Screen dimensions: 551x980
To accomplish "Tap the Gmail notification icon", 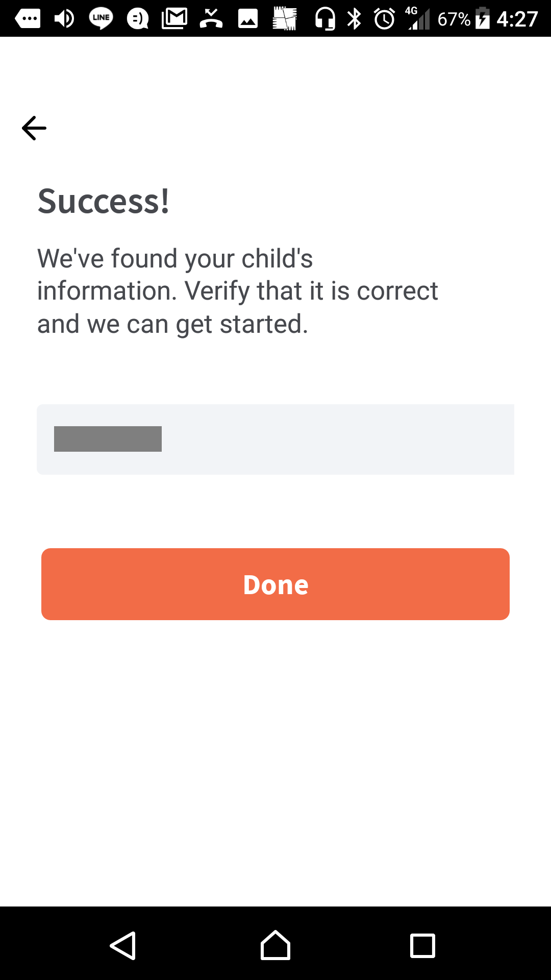I will [x=174, y=19].
